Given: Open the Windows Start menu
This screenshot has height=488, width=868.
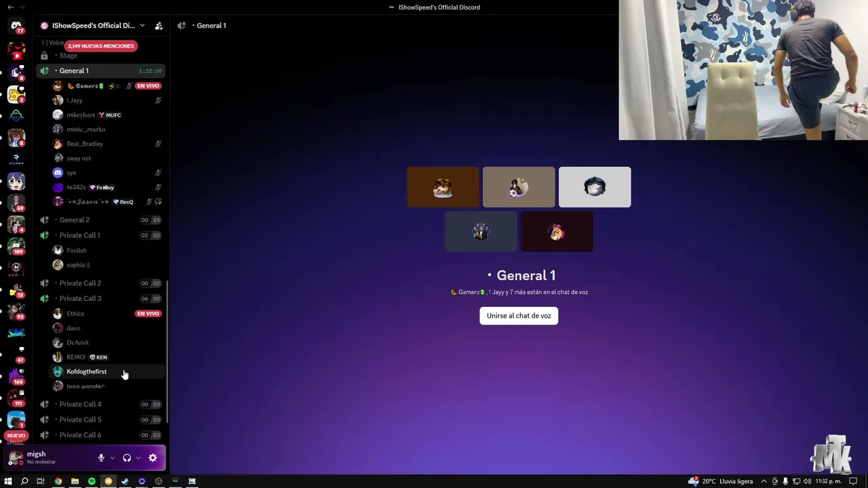Looking at the screenshot, I should click(7, 481).
